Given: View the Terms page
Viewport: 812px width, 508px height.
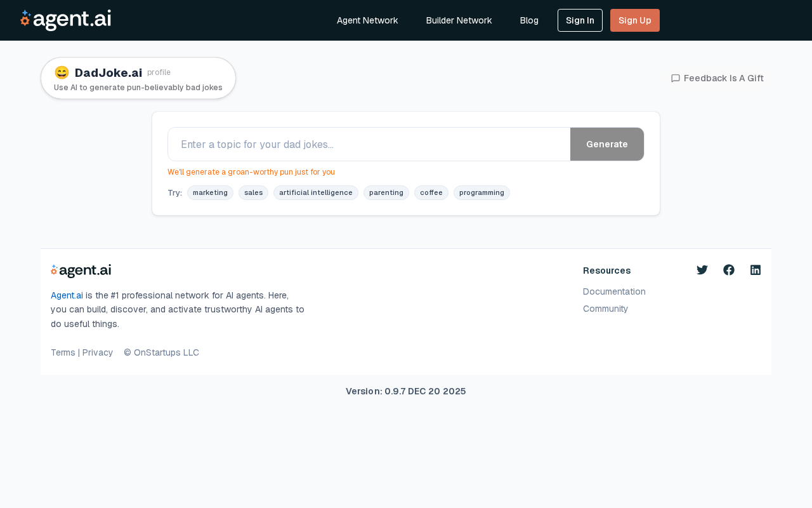Looking at the screenshot, I should pyautogui.click(x=63, y=352).
